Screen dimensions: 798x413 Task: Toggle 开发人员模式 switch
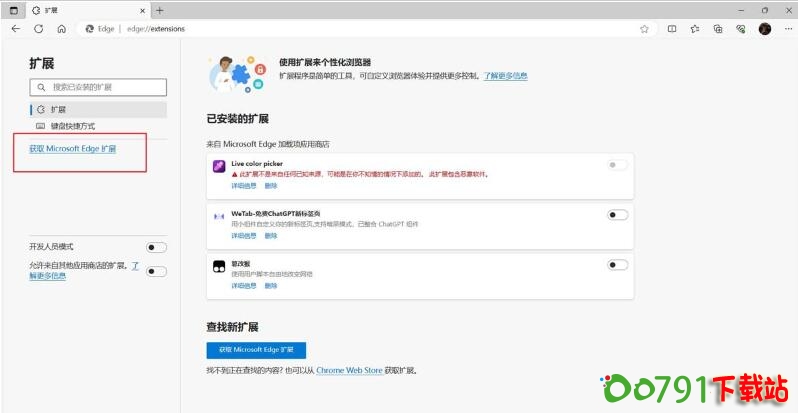click(x=156, y=248)
